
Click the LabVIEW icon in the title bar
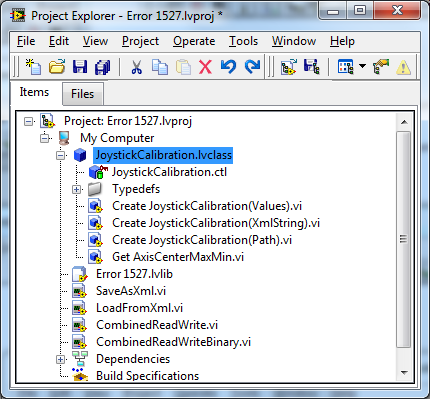tap(18, 16)
